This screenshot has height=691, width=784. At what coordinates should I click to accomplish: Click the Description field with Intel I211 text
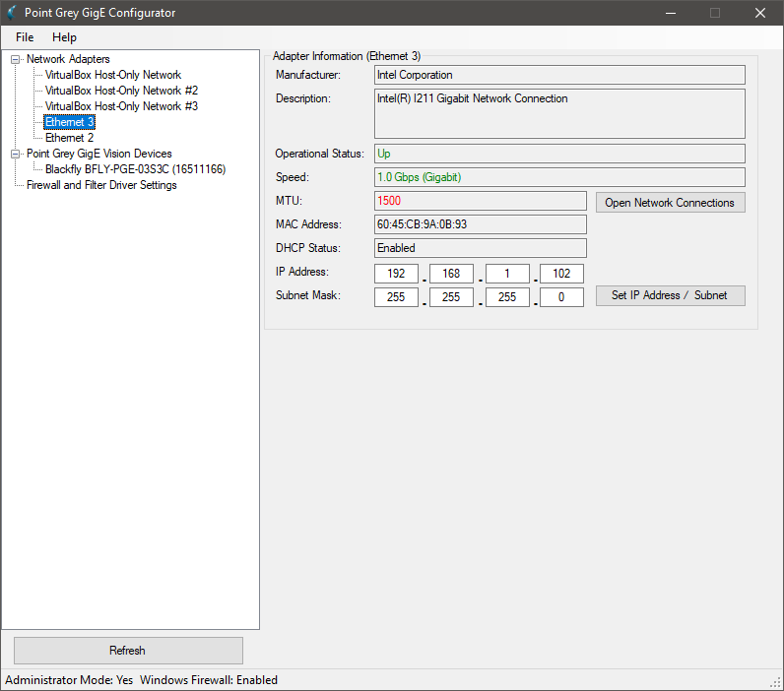(x=559, y=113)
